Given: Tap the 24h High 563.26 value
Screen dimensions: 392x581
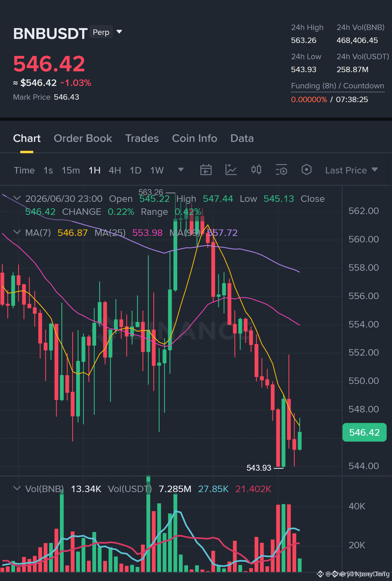Looking at the screenshot, I should pyautogui.click(x=304, y=40).
